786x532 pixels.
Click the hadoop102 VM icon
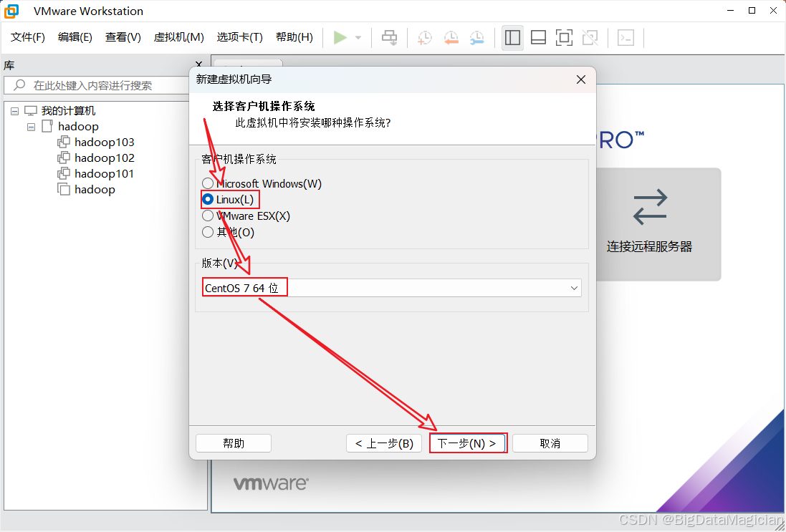[64, 158]
